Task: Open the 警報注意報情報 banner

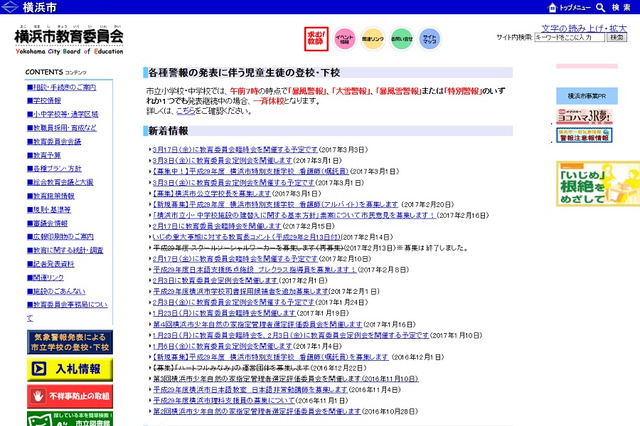Action: click(x=584, y=135)
